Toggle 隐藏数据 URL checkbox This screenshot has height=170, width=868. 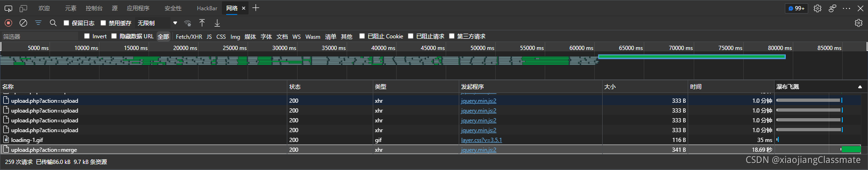click(x=114, y=36)
